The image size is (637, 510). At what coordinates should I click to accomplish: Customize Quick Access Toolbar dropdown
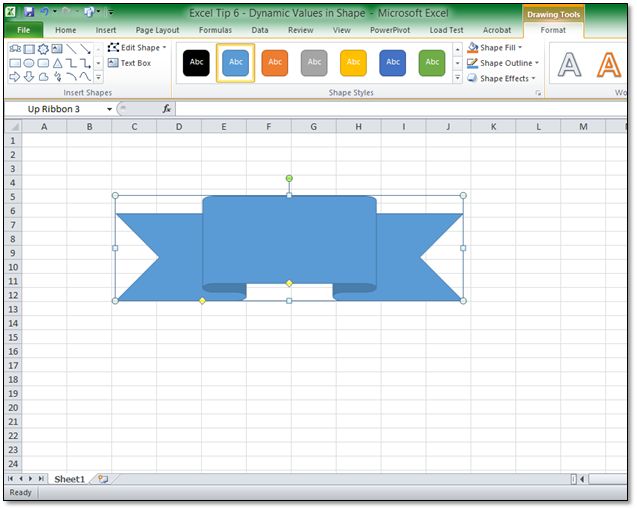pyautogui.click(x=110, y=12)
